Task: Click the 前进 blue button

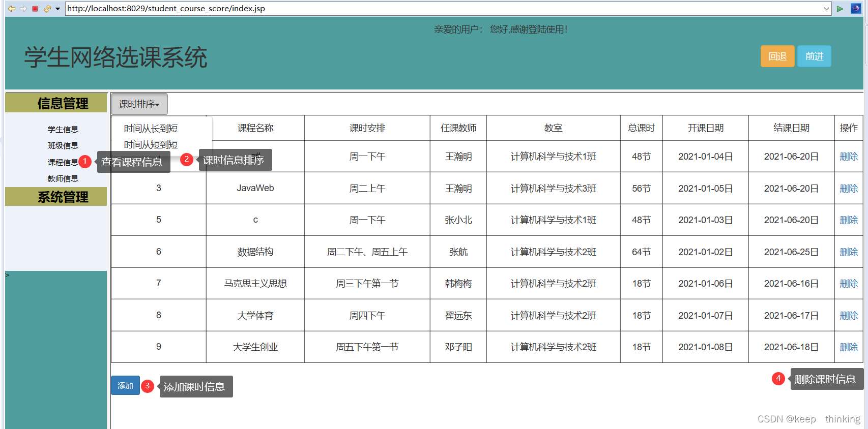Action: (814, 56)
